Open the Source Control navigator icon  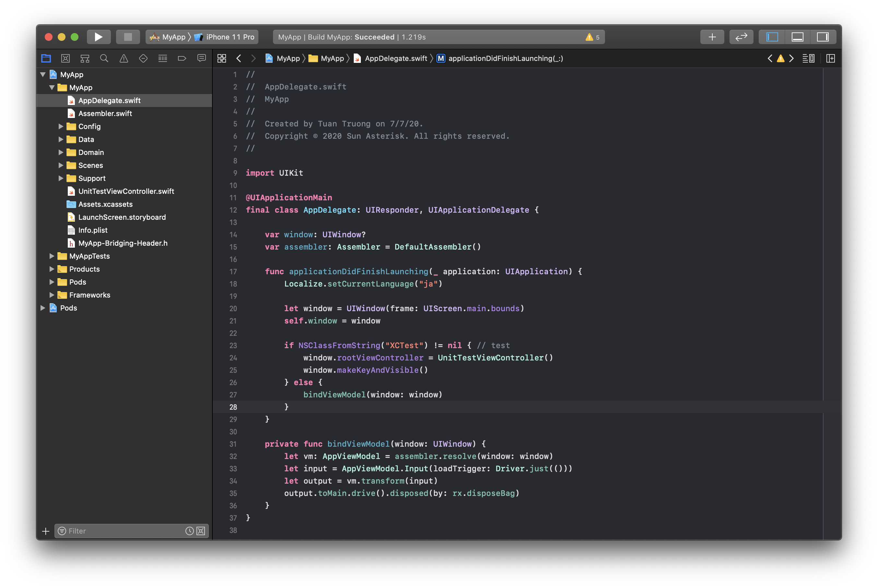tap(65, 58)
